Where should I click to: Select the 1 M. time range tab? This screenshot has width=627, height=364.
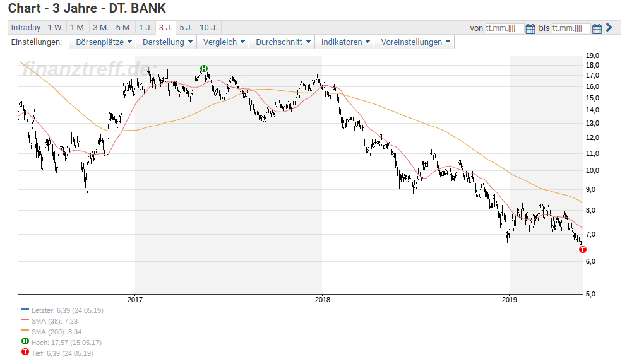[x=78, y=28]
